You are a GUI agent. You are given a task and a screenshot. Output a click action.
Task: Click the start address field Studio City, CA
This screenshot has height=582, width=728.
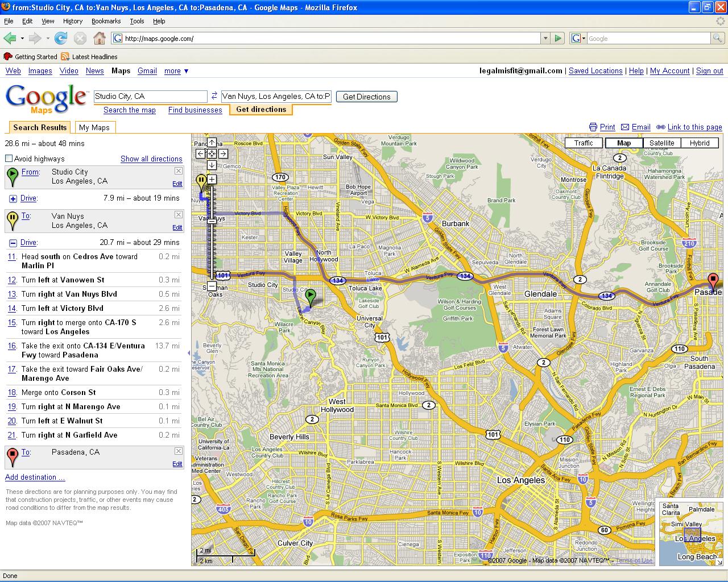point(150,96)
